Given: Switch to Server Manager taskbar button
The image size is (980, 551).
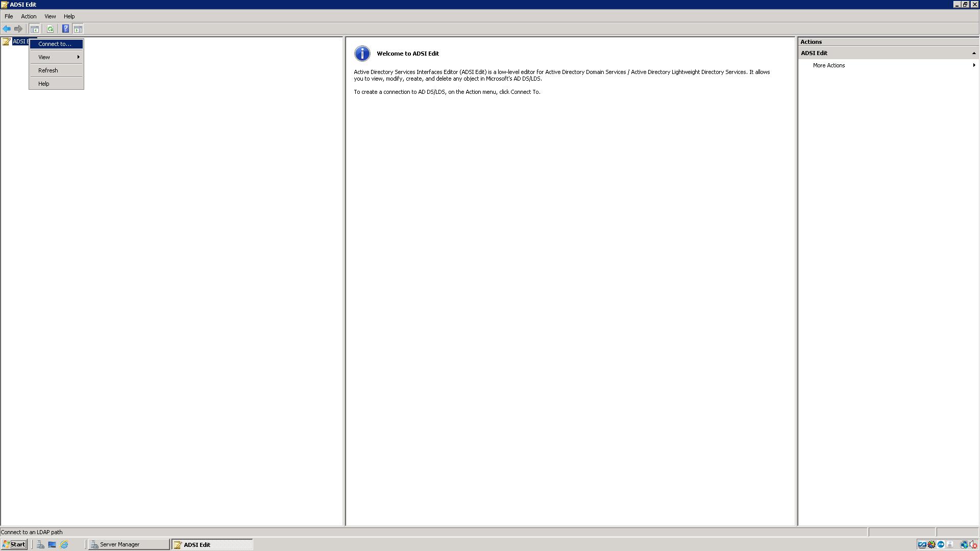Looking at the screenshot, I should click(128, 544).
